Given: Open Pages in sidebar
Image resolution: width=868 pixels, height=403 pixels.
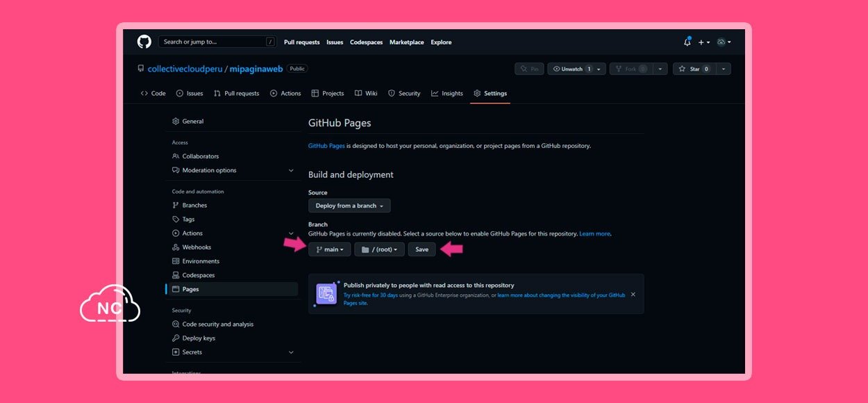Looking at the screenshot, I should pyautogui.click(x=235, y=289).
